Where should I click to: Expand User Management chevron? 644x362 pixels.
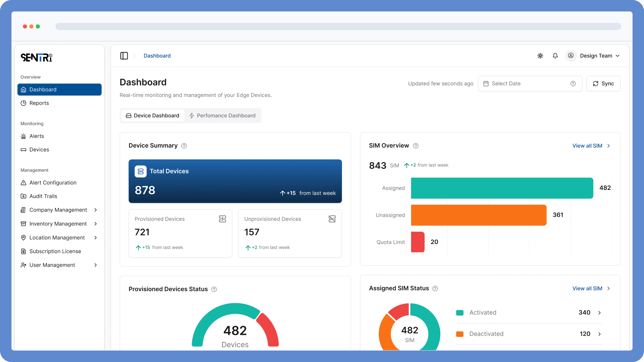96,265
